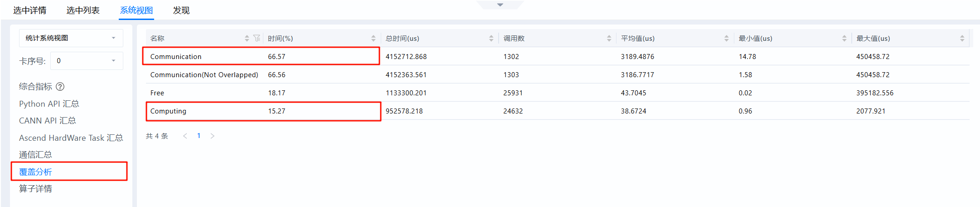Click the Free row name cell
Viewport: 980px width, 207px height.
point(157,93)
